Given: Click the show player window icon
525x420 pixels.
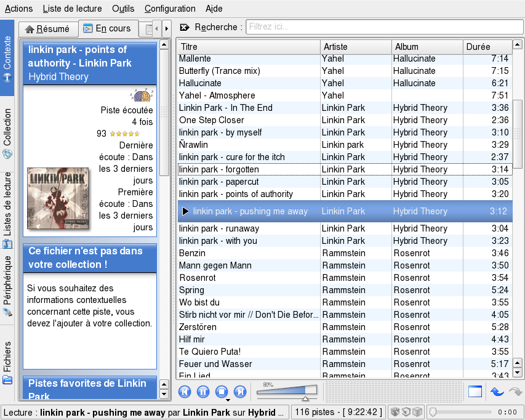Looking at the screenshot, I should coord(475,392).
